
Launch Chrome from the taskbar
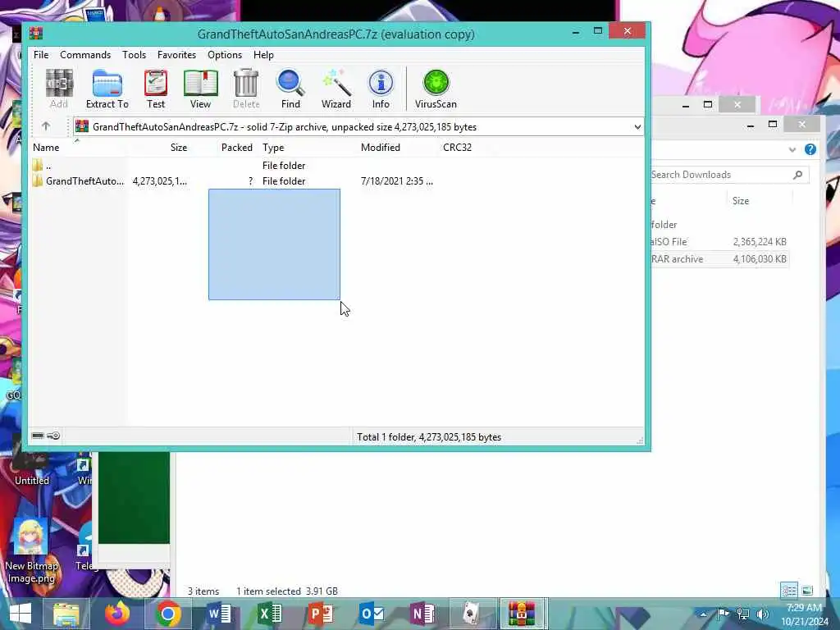point(168,614)
